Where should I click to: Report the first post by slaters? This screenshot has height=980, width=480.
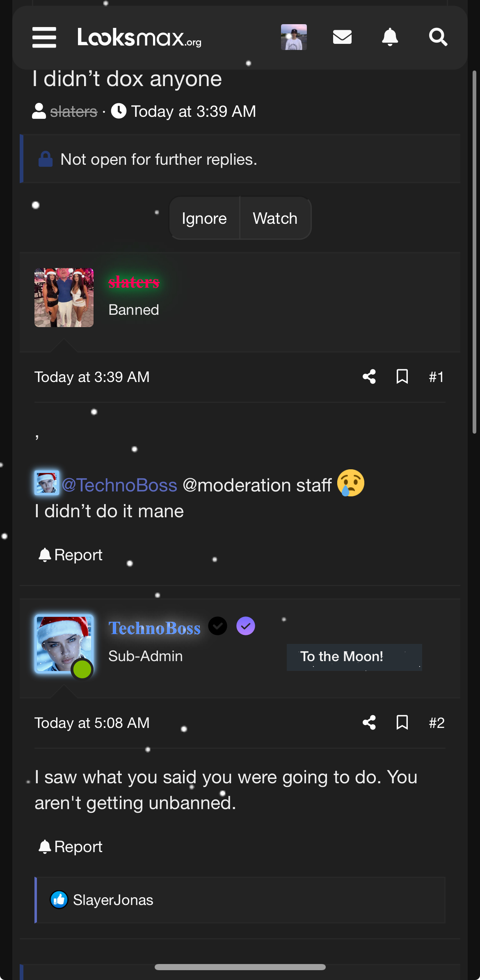point(70,555)
